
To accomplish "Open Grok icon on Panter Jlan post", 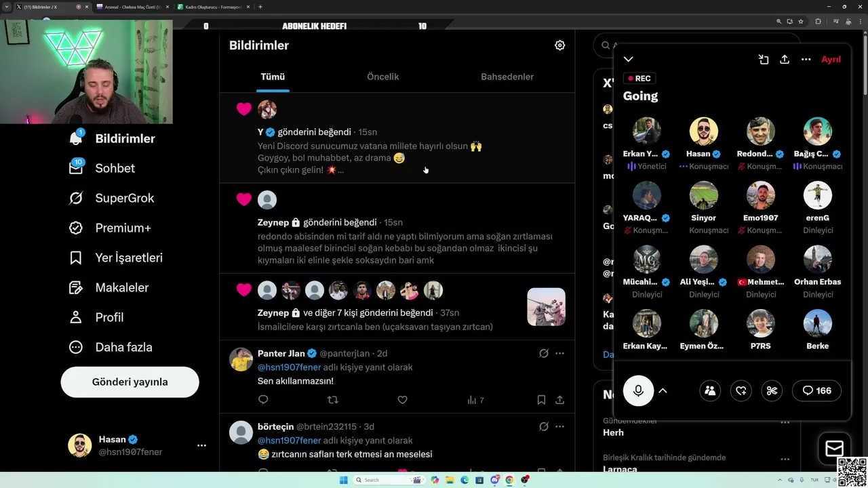I will (x=543, y=353).
